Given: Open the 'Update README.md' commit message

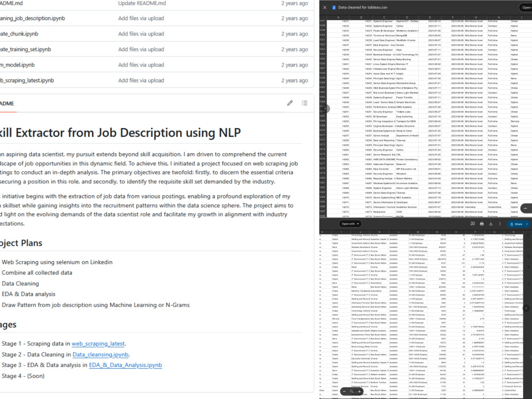Looking at the screenshot, I should [x=142, y=3].
